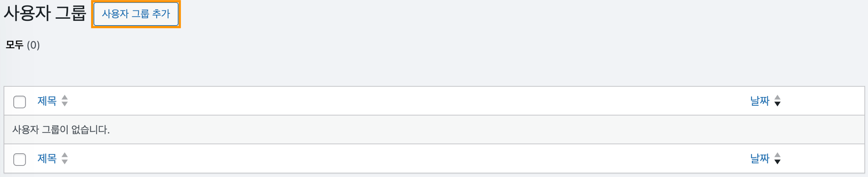The height and width of the screenshot is (177, 868).
Task: Click the up arrow beside 날짜 in top header
Action: point(777,97)
